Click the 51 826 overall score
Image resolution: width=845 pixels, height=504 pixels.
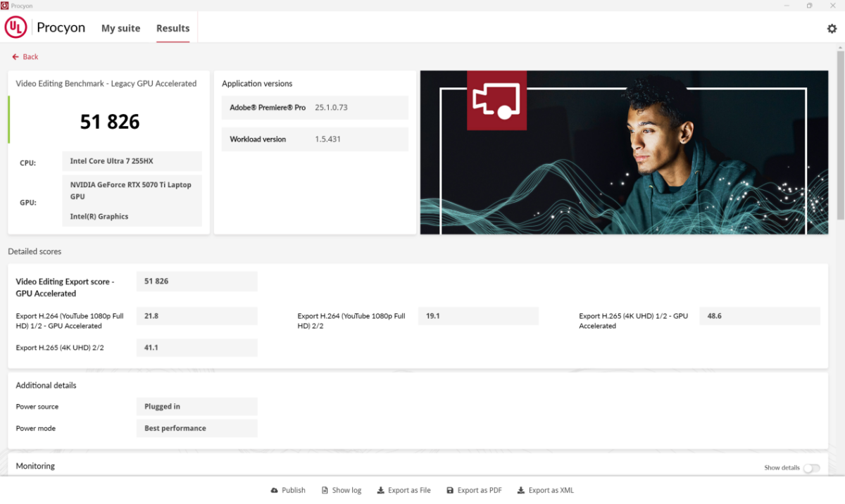pos(110,122)
